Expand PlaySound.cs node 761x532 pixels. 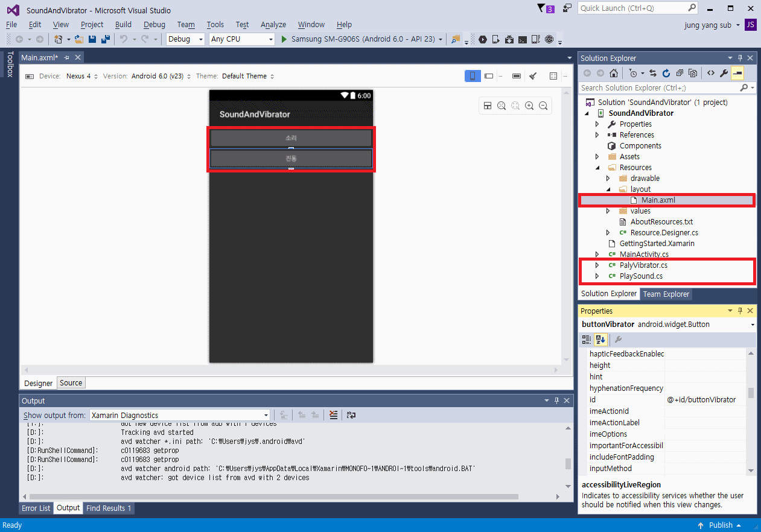click(x=597, y=276)
